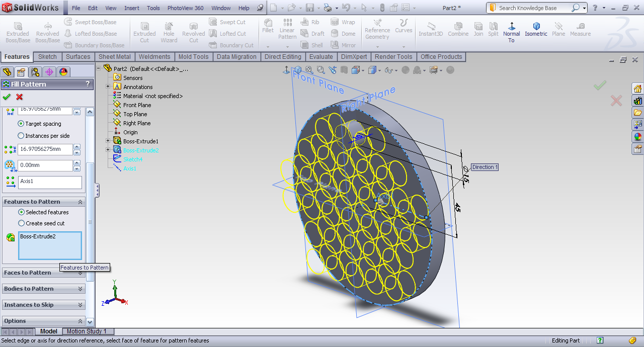This screenshot has height=347, width=644.
Task: Click the green OK checkmark in Fill Pattern
Action: (7, 97)
